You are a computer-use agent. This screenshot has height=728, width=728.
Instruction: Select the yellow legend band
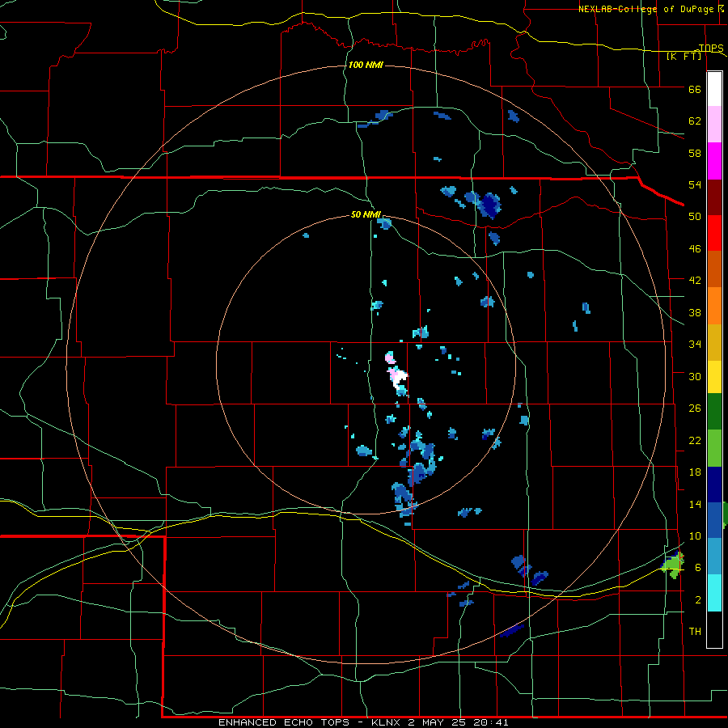(x=714, y=377)
